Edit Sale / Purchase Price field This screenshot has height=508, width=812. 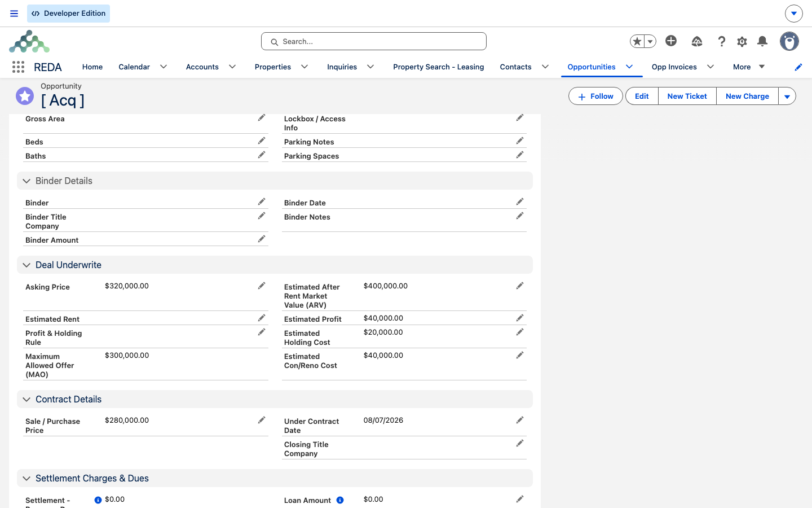[262, 420]
